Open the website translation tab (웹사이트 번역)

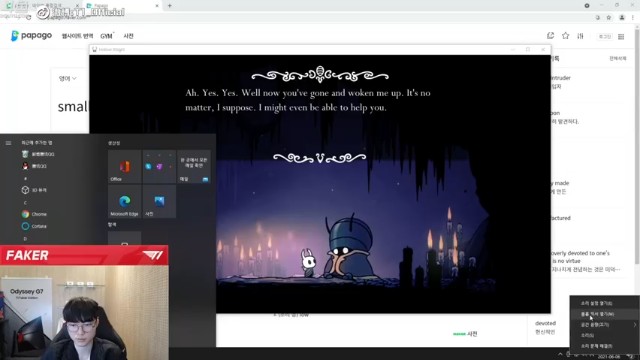[77, 36]
